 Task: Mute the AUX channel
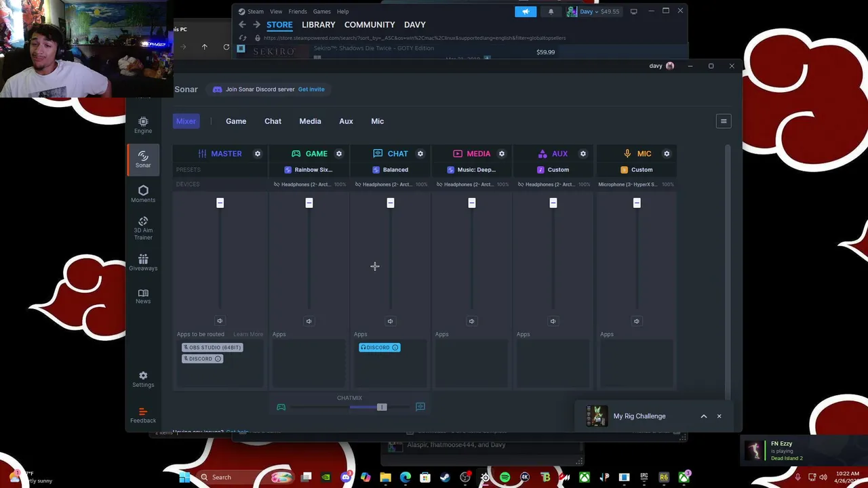553,321
